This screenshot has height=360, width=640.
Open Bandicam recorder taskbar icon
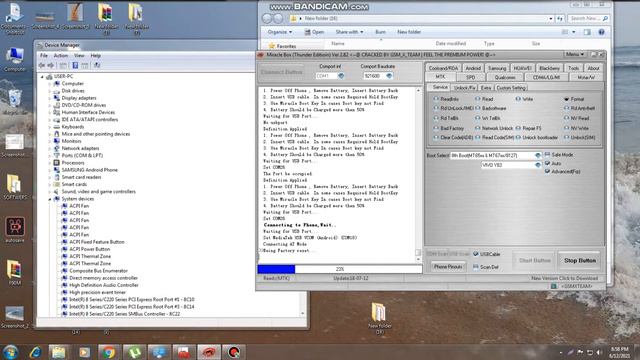pyautogui.click(x=234, y=352)
